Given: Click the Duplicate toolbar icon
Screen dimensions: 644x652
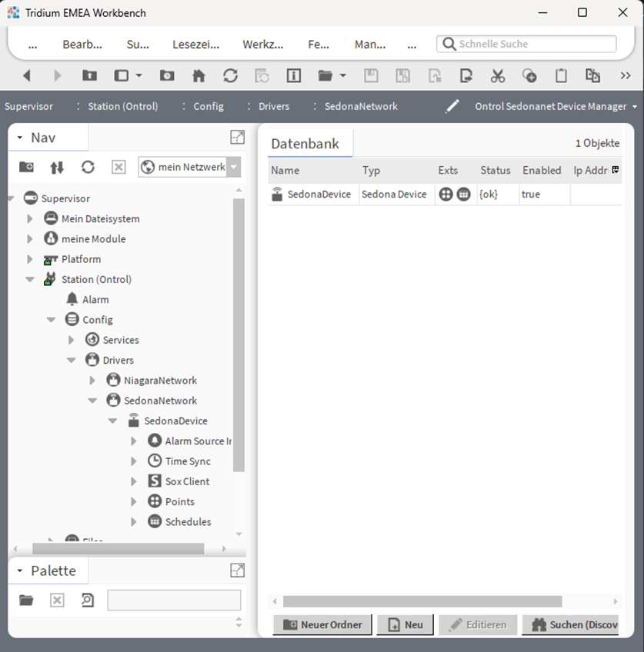Looking at the screenshot, I should pos(592,75).
